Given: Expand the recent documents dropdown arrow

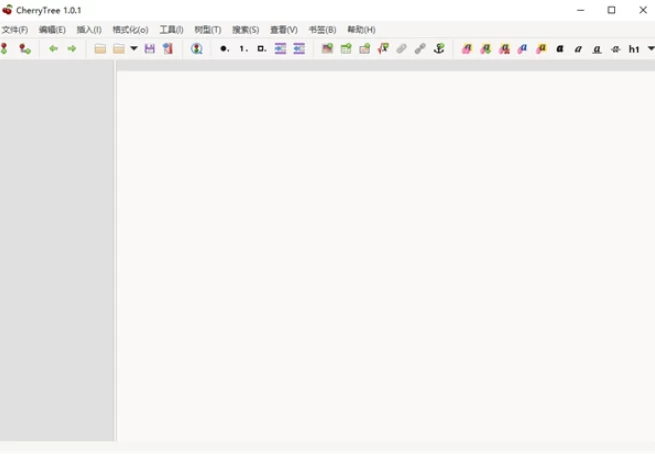Looking at the screenshot, I should point(134,49).
